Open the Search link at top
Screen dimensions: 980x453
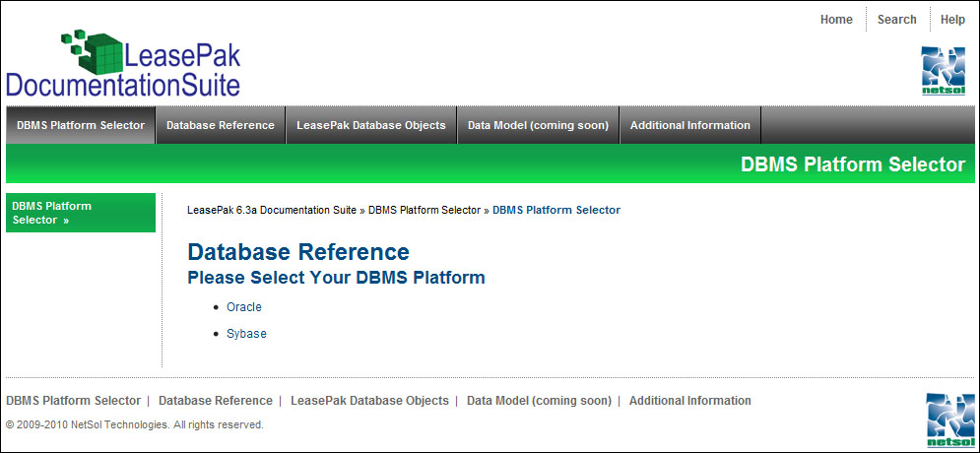tap(897, 20)
